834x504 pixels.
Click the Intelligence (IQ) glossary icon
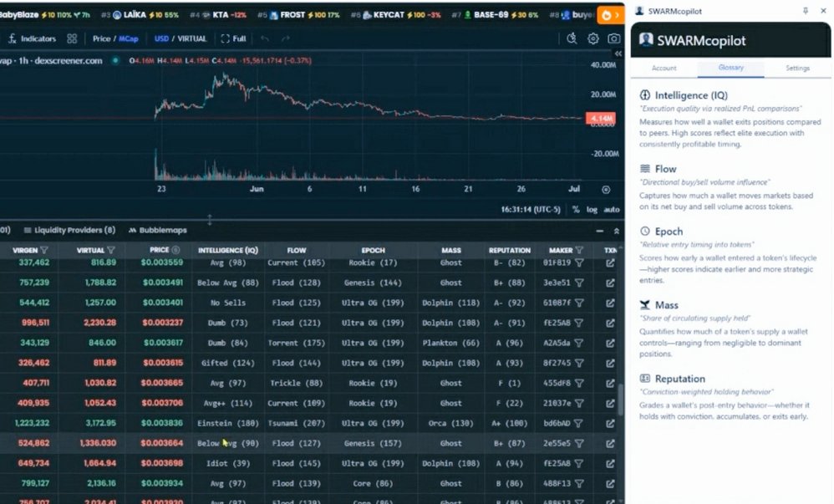(x=645, y=95)
